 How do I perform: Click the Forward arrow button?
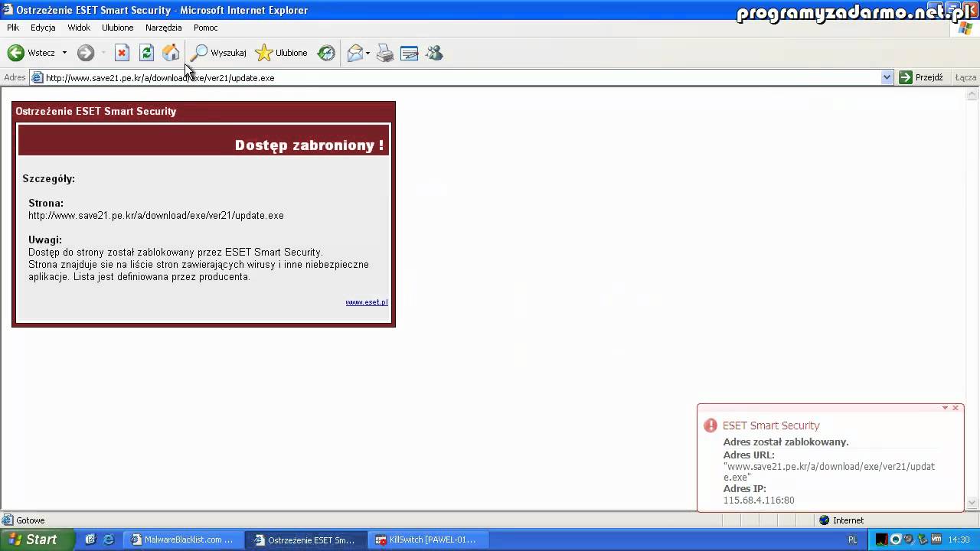click(x=86, y=53)
